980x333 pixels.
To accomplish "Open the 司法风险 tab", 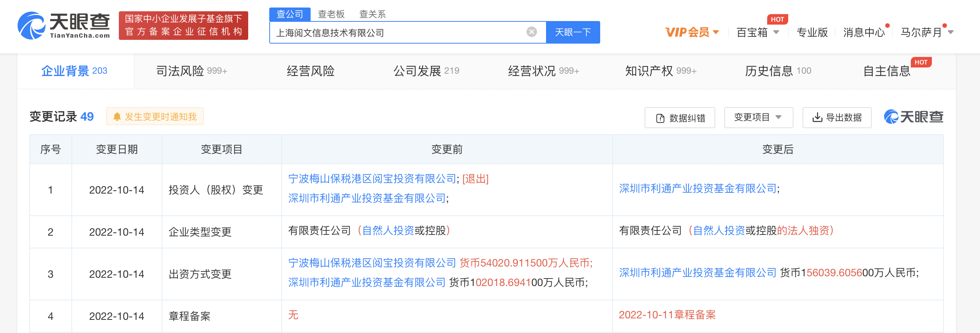I will 191,71.
